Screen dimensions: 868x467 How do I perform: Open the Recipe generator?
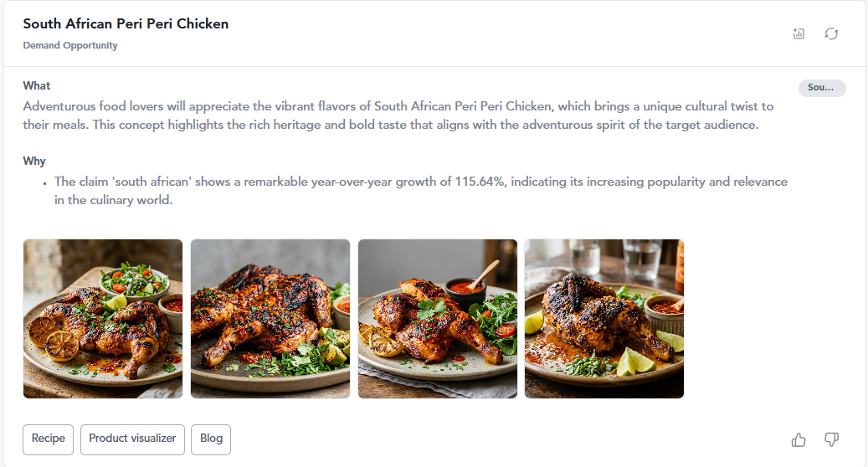point(49,439)
